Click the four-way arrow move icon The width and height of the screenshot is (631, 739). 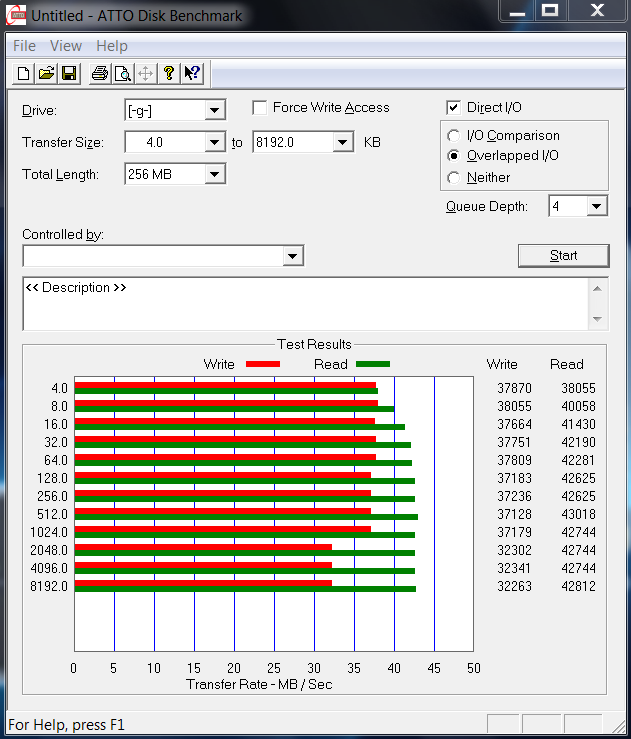coord(146,73)
